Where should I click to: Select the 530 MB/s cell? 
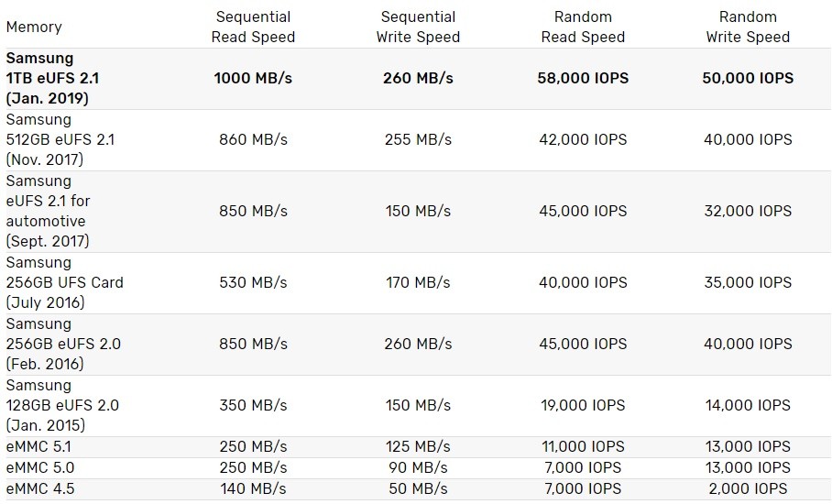click(x=253, y=282)
